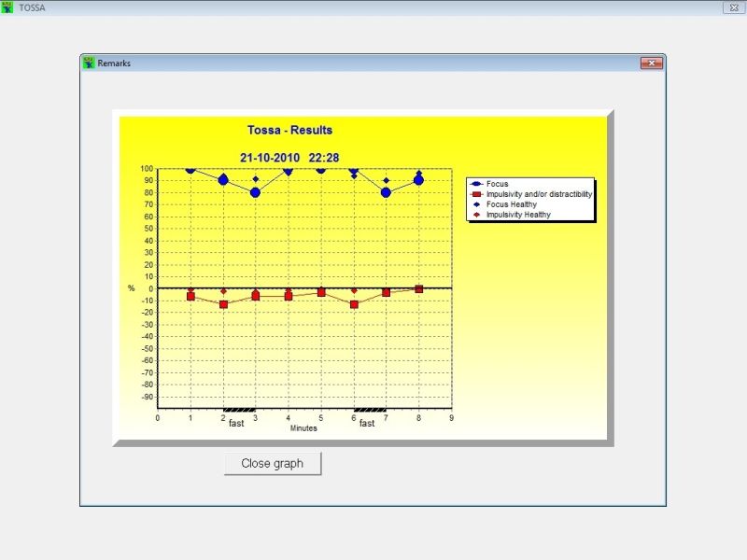Toggle the Focus series in the legend
747x560 pixels.
496,184
